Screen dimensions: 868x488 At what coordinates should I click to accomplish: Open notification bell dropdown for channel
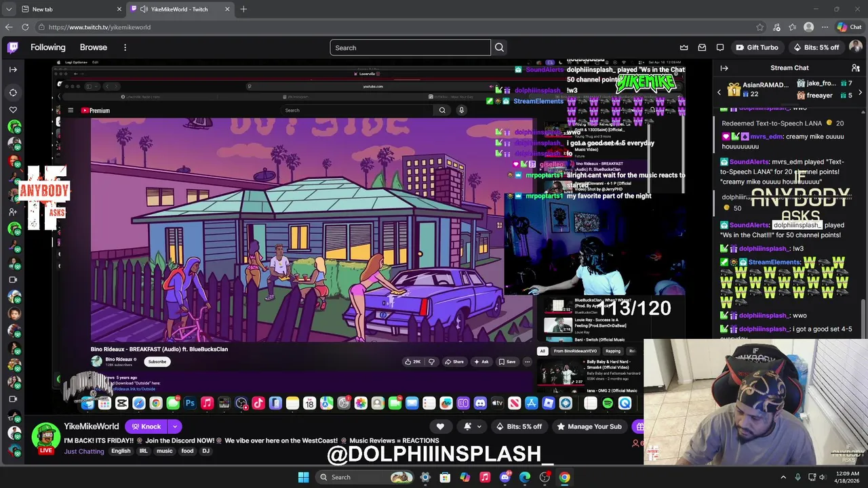pos(473,426)
